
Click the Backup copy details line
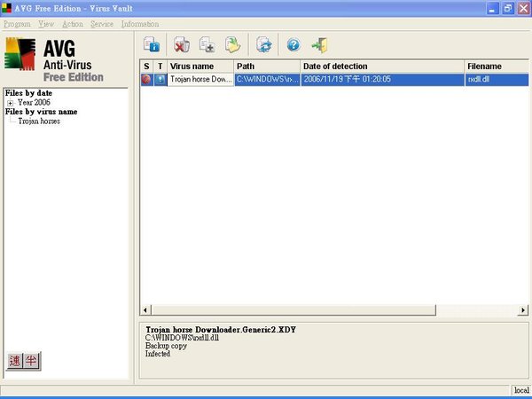pos(166,346)
